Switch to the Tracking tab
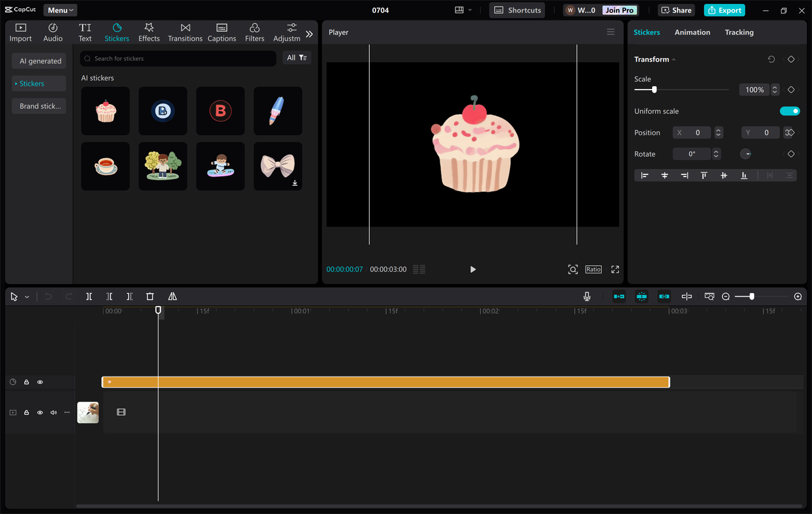Screen dimensions: 812x514 point(739,32)
